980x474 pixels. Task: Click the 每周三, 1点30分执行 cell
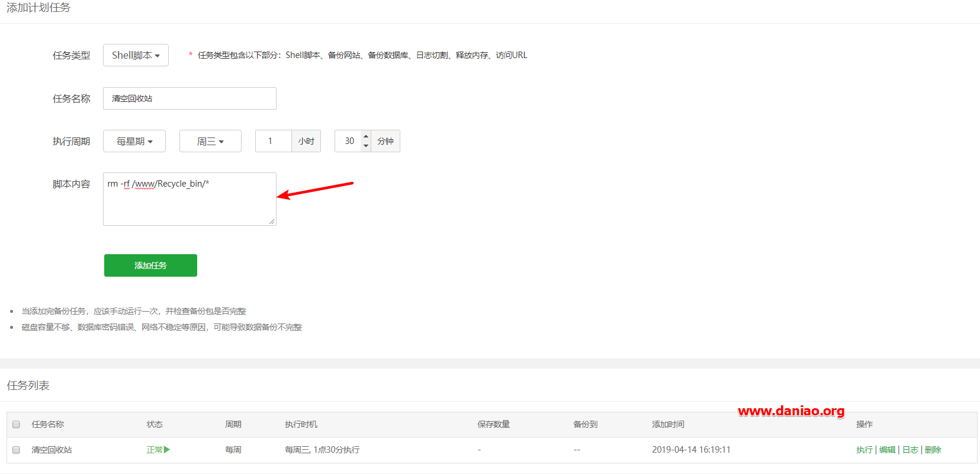(x=322, y=450)
